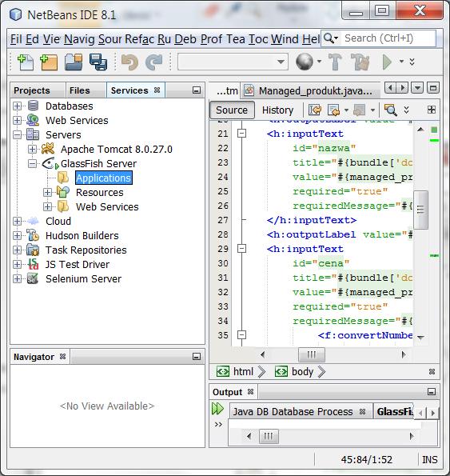450x476 pixels.
Task: Toggle code fold at line 21
Action: [x=241, y=134]
